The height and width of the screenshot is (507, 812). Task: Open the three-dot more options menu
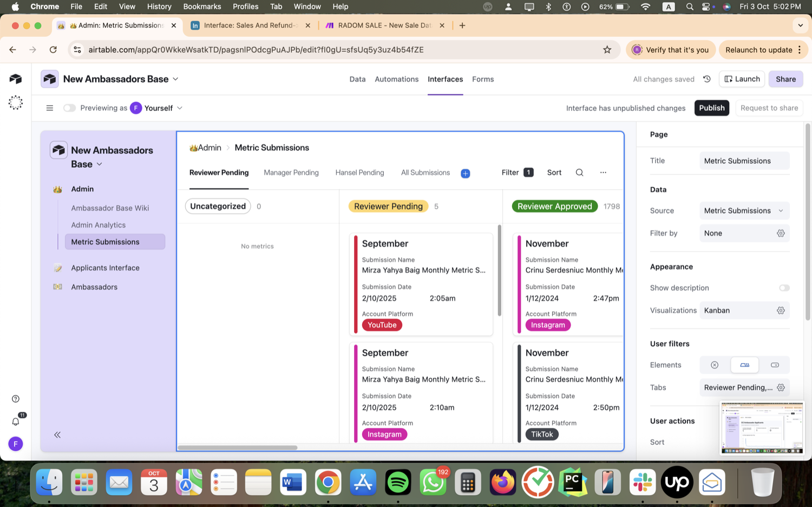[603, 173]
